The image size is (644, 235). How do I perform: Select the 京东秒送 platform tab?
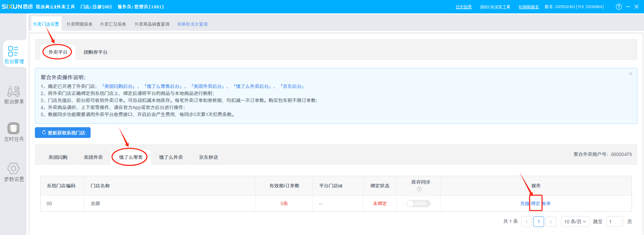pyautogui.click(x=208, y=157)
